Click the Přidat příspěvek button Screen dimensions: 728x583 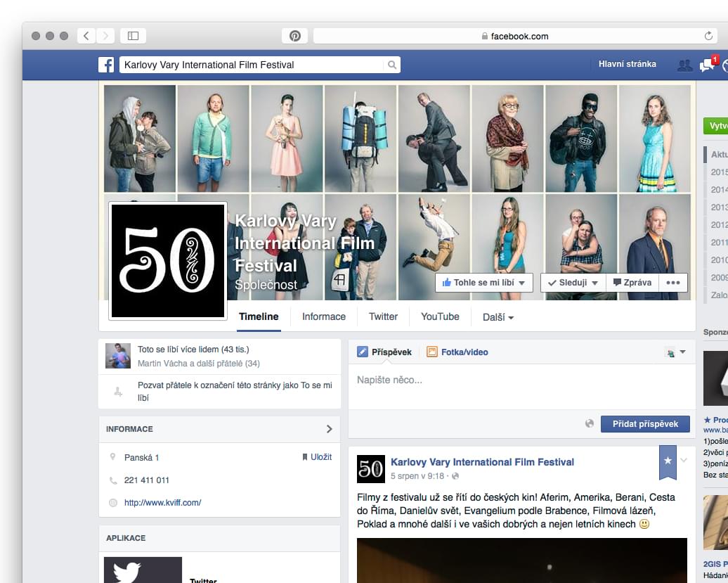(645, 423)
